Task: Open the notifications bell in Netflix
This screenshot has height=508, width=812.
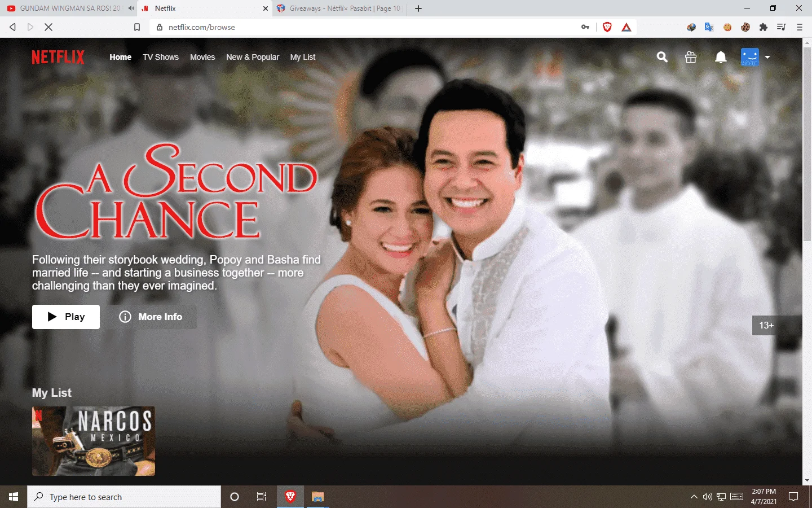Action: 721,57
